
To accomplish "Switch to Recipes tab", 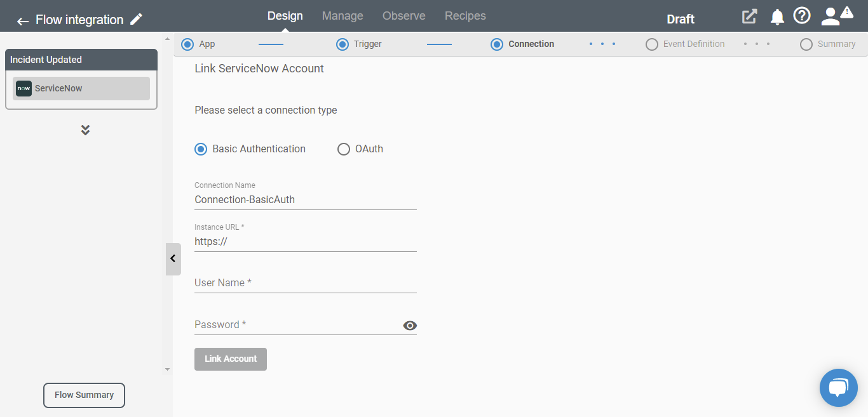I will pos(465,16).
